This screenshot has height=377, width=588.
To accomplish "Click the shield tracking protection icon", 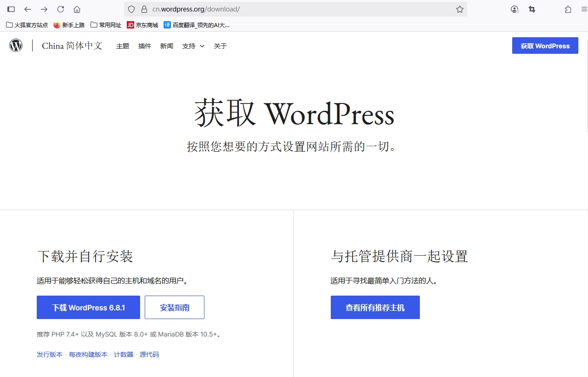I will point(131,9).
